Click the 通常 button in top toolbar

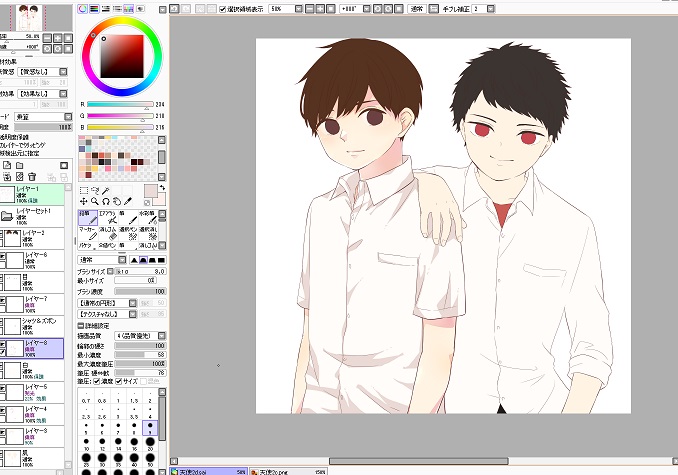[417, 9]
